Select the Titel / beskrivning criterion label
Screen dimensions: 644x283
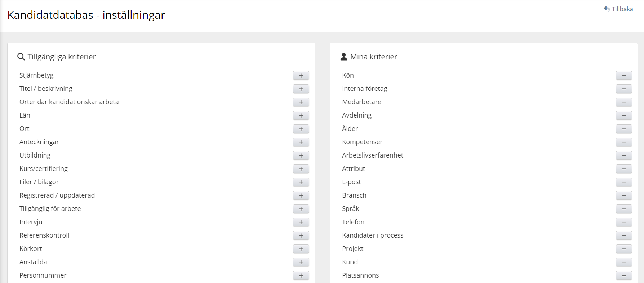46,89
